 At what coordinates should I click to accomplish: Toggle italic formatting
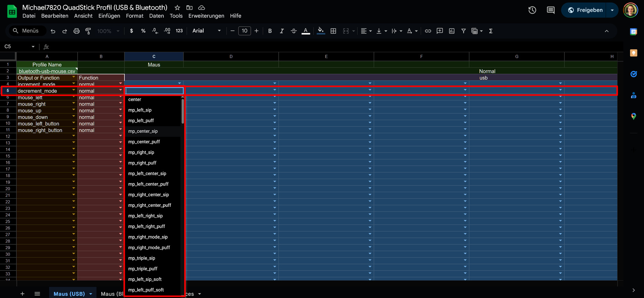(x=282, y=31)
